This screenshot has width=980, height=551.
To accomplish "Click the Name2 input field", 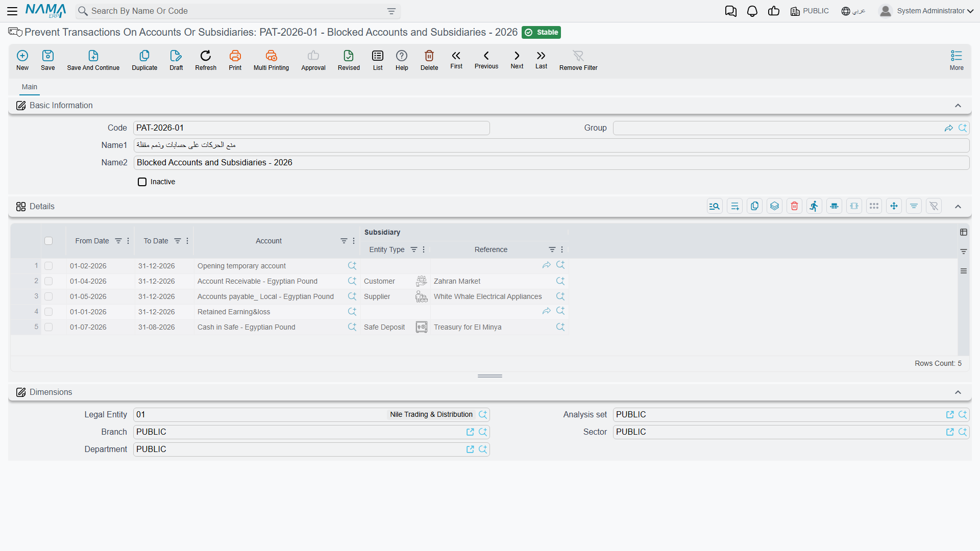I will pyautogui.click(x=551, y=163).
